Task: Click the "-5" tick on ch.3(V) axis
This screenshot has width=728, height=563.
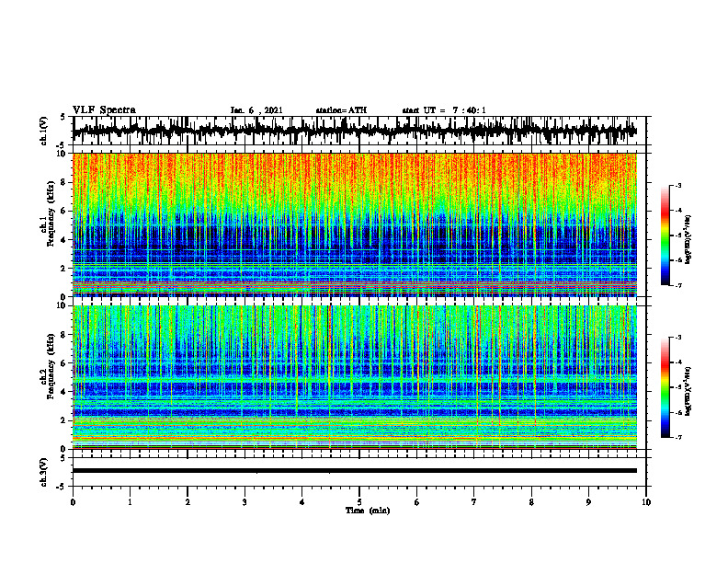Action: [x=61, y=487]
